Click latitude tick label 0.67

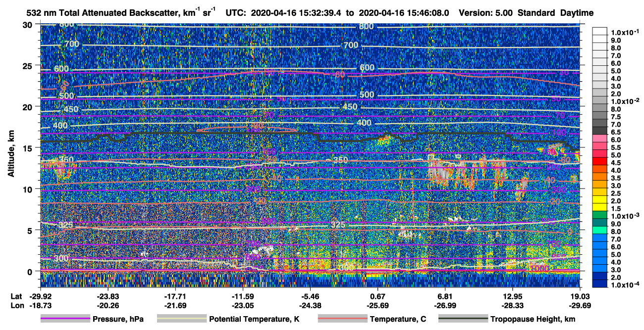(377, 296)
